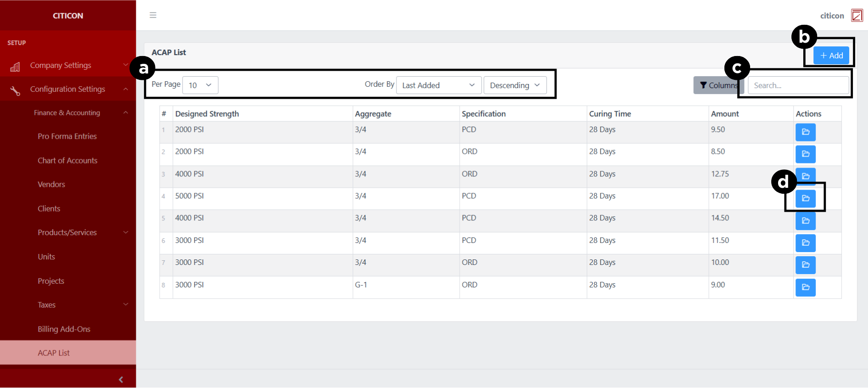Open the Per Page dropdown
Image resolution: width=868 pixels, height=388 pixels.
(x=200, y=85)
